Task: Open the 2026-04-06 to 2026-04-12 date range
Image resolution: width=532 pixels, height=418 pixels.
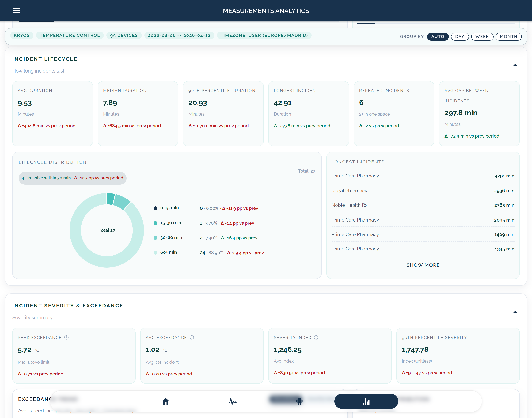Action: tap(179, 35)
